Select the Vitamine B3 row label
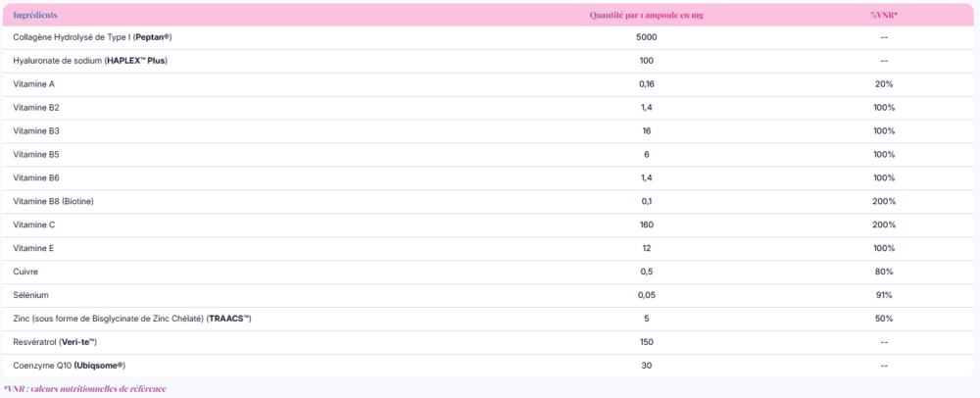The width and height of the screenshot is (980, 398). coord(36,130)
